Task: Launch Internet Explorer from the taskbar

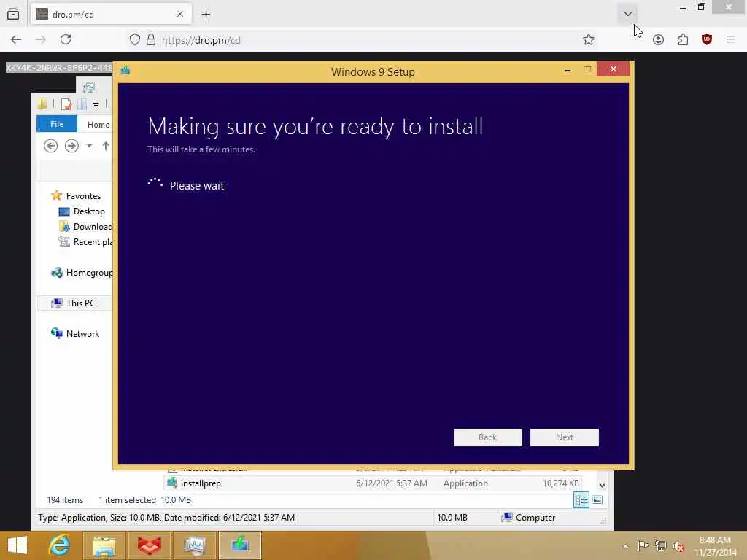Action: point(59,545)
